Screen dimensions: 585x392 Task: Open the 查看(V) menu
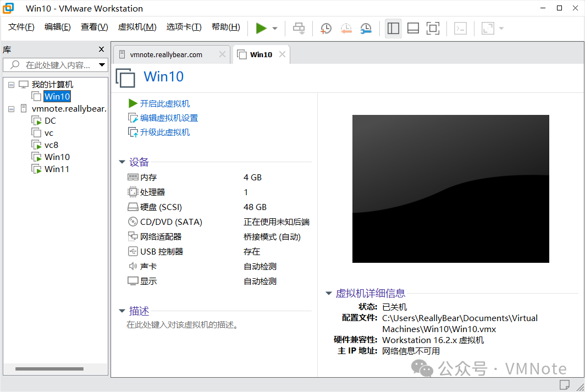[x=95, y=27]
